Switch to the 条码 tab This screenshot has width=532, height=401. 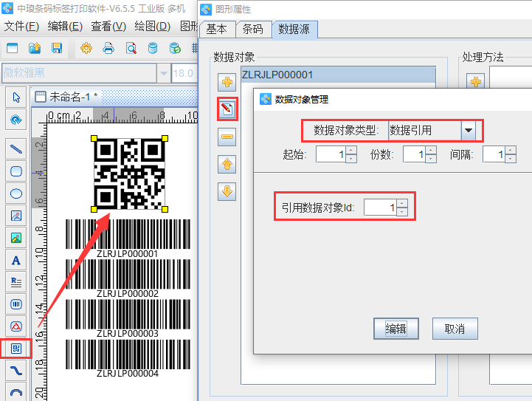coord(253,30)
